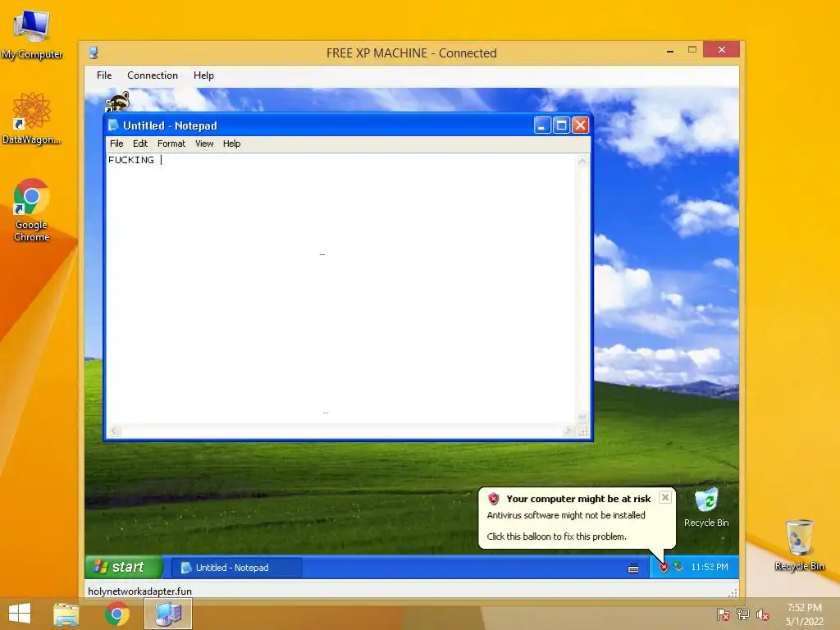Open Notepad Edit menu

(x=139, y=144)
